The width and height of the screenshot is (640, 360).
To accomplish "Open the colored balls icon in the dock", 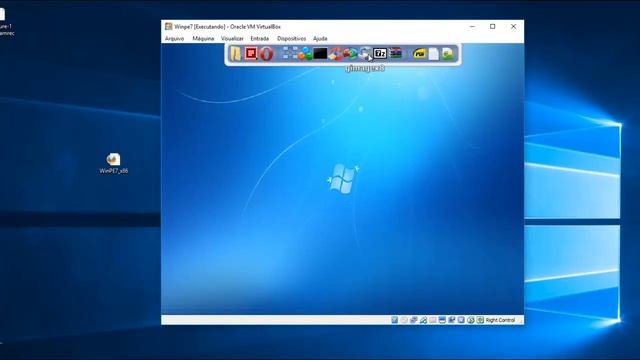I will 304,53.
